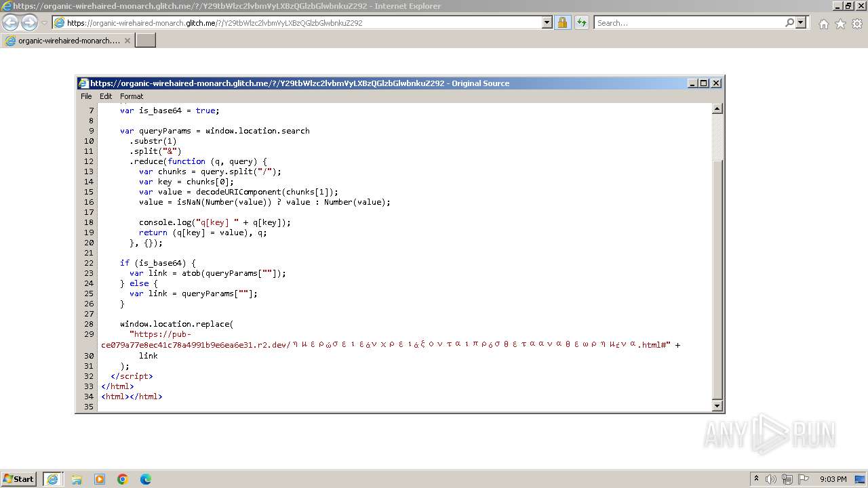This screenshot has width=868, height=488.
Task: Click the search magnifier icon
Action: (789, 22)
